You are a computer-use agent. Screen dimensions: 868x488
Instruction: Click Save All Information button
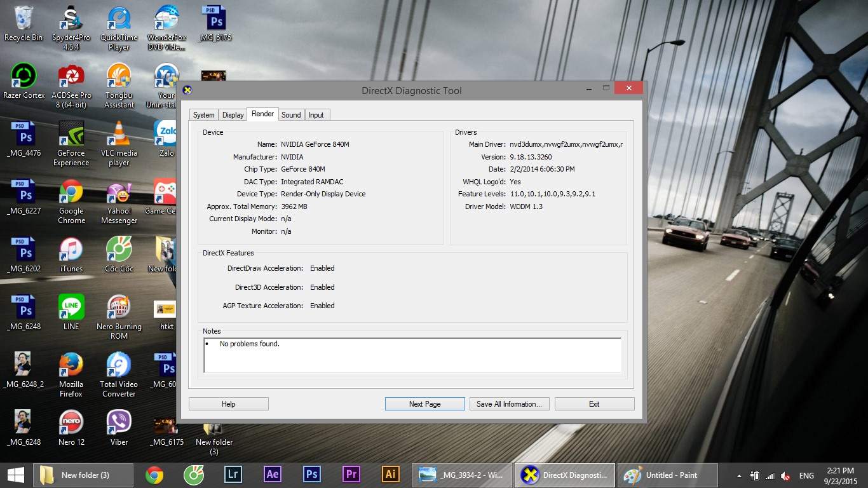pyautogui.click(x=509, y=404)
